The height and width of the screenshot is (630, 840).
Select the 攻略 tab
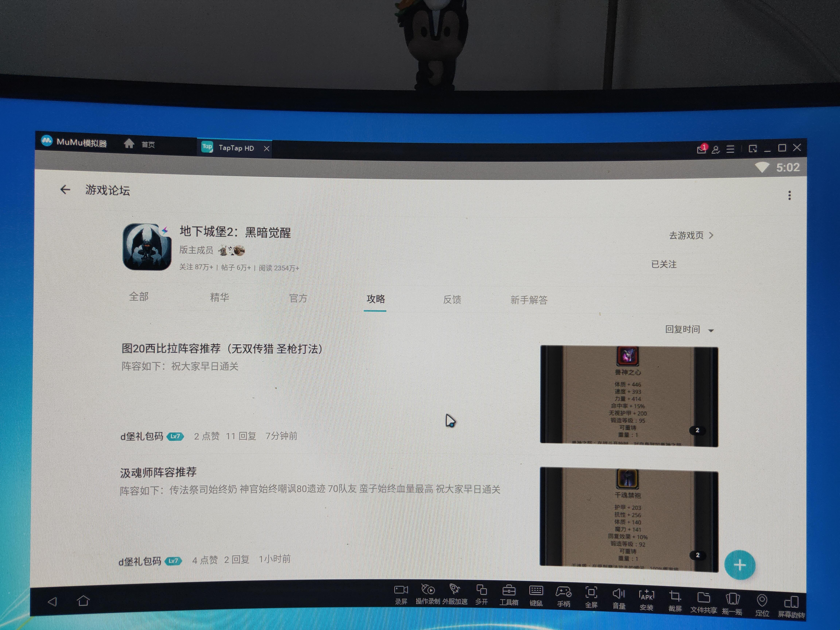(x=376, y=299)
